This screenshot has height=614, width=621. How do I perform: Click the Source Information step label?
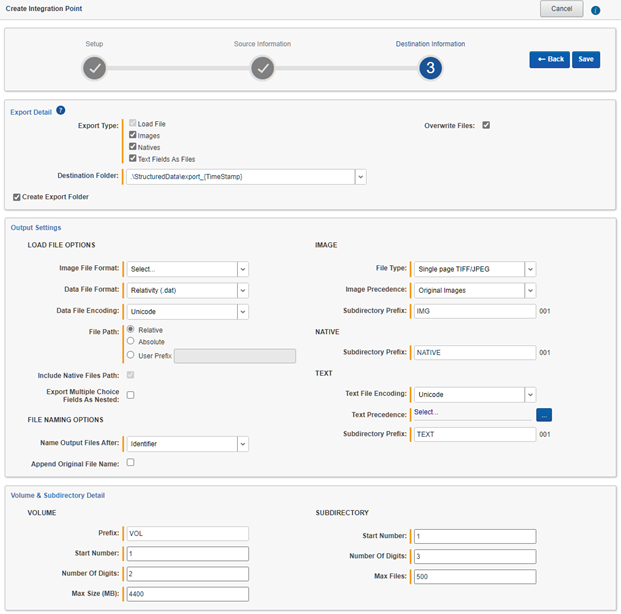(x=262, y=44)
